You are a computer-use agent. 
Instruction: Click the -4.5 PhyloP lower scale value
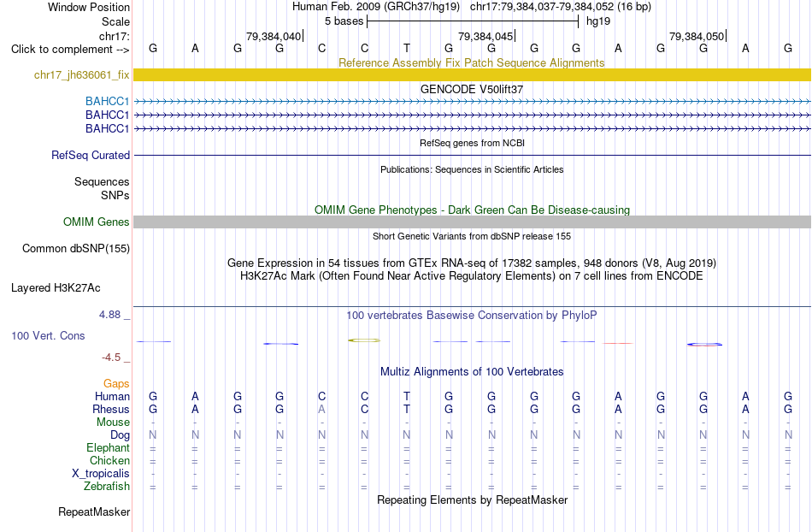pos(111,358)
